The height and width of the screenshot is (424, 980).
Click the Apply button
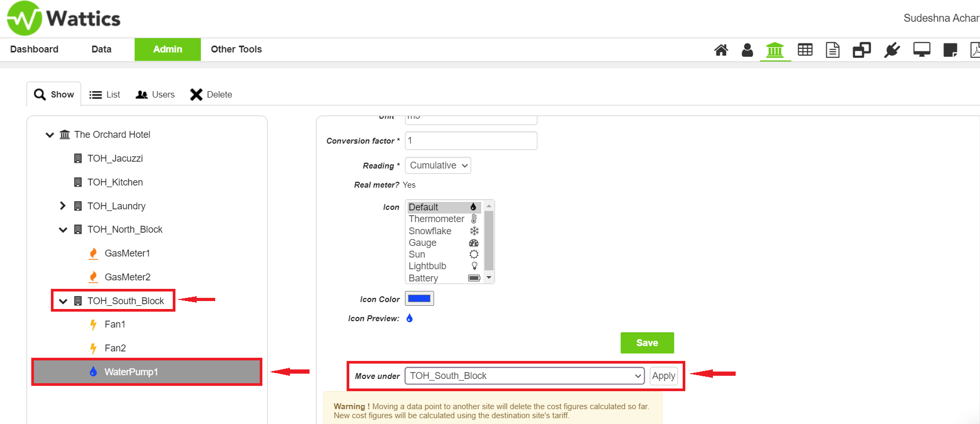click(663, 376)
